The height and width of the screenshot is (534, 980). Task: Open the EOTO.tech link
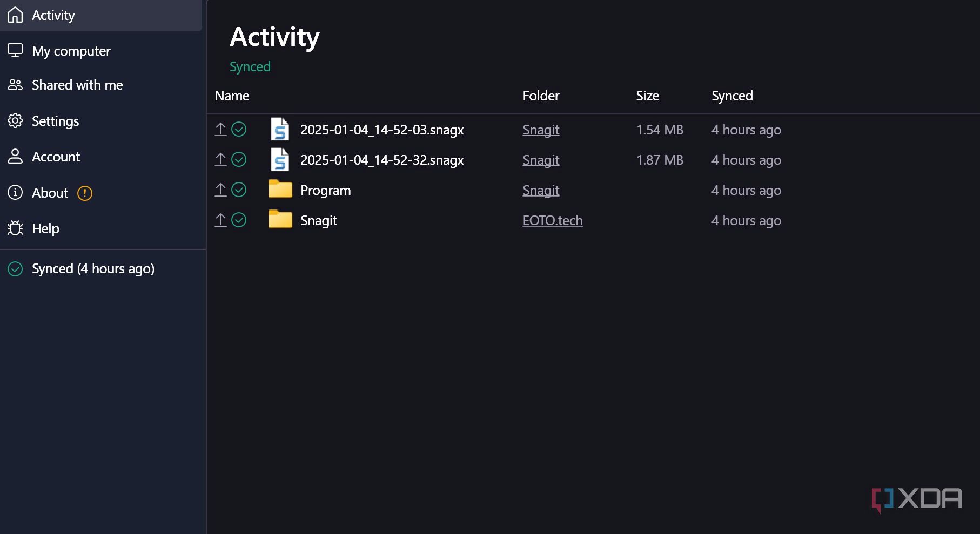(552, 220)
